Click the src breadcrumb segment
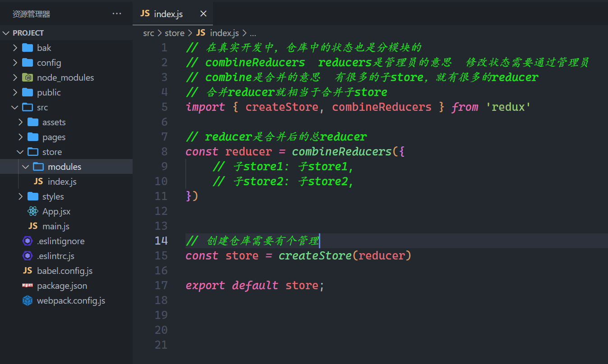 pyautogui.click(x=148, y=33)
